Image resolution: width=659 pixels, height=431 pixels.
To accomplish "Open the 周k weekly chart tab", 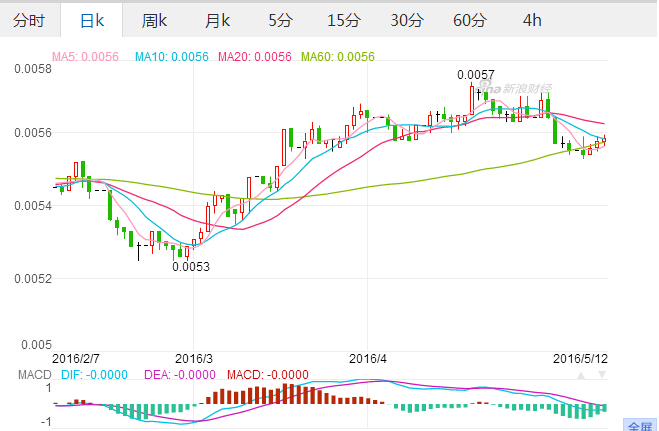I will tap(154, 20).
